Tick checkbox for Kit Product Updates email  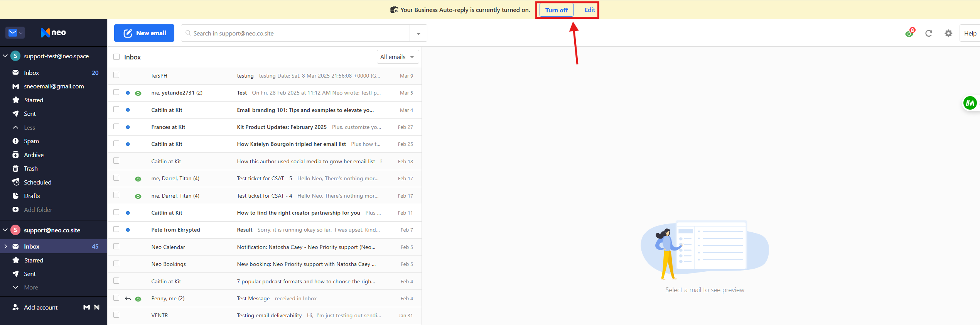116,126
